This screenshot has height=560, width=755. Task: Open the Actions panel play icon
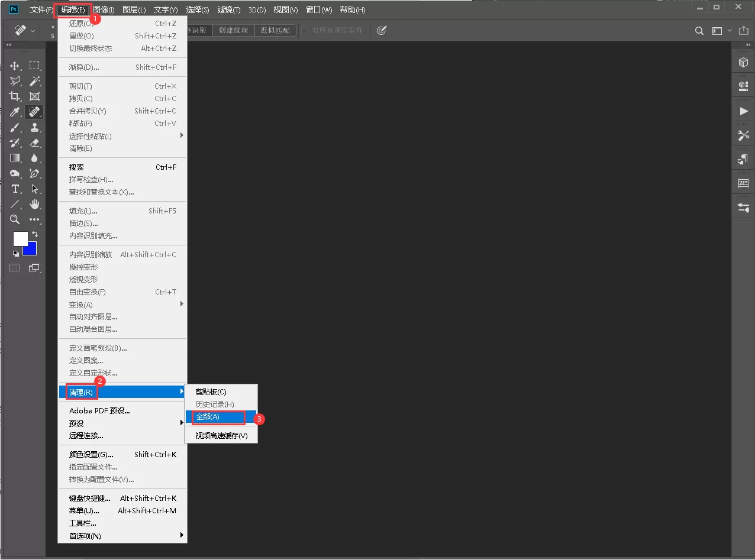[743, 111]
